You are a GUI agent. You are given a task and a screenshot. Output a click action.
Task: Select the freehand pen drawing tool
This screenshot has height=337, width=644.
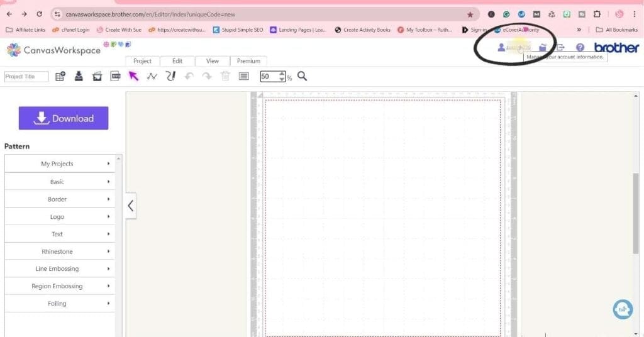coord(170,76)
